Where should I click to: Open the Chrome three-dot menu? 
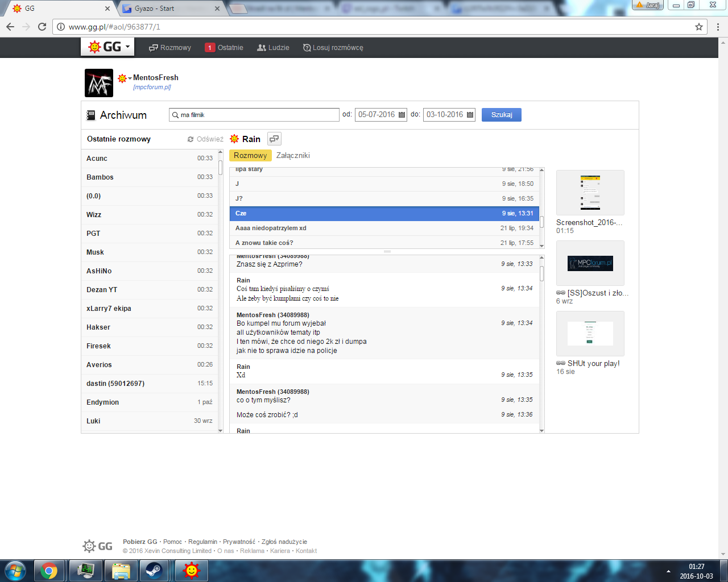coord(718,27)
